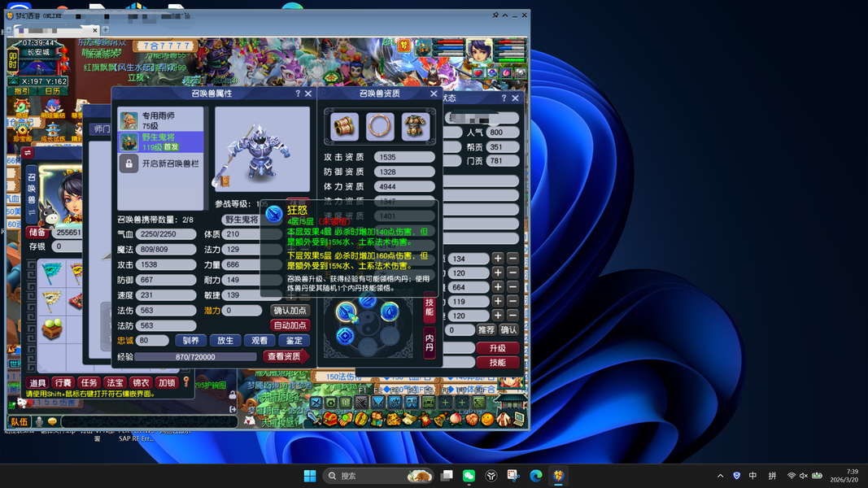Open the tiger pet icon in bottom toolbar
868x488 pixels.
[394, 419]
